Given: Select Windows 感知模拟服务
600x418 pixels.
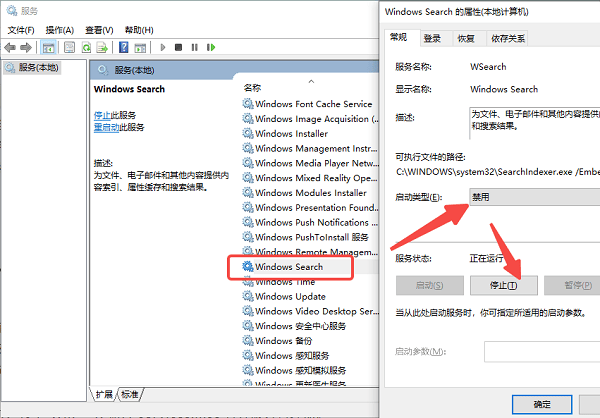Looking at the screenshot, I should coord(300,371).
